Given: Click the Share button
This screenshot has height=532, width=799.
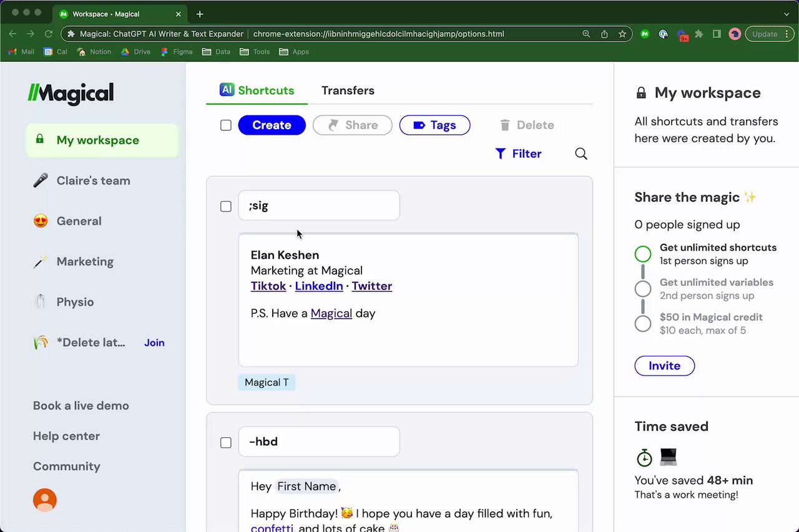Looking at the screenshot, I should click(353, 125).
